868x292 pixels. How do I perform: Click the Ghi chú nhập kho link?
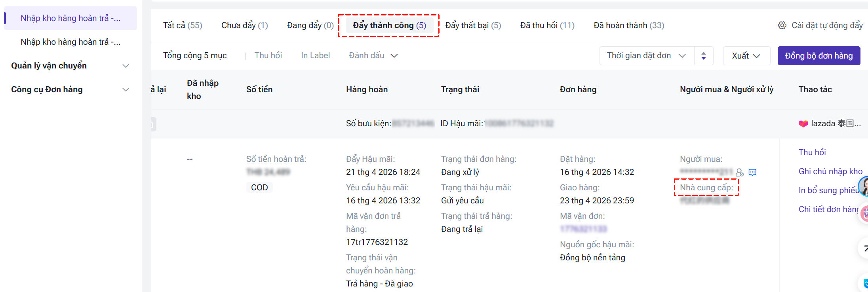coord(830,171)
